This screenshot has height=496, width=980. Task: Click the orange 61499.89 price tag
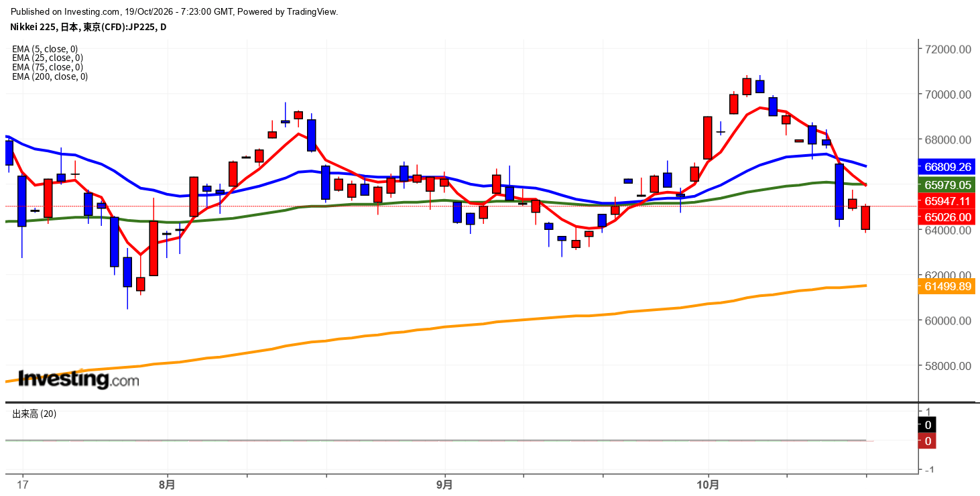click(948, 286)
